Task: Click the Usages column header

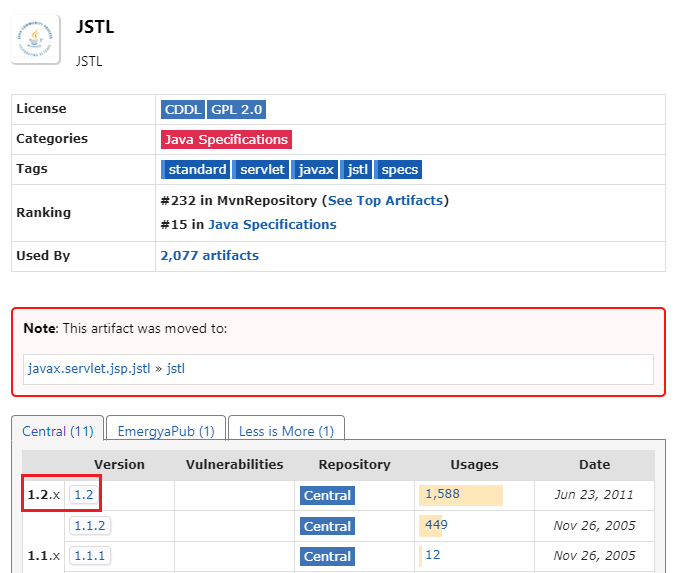Action: tap(474, 464)
